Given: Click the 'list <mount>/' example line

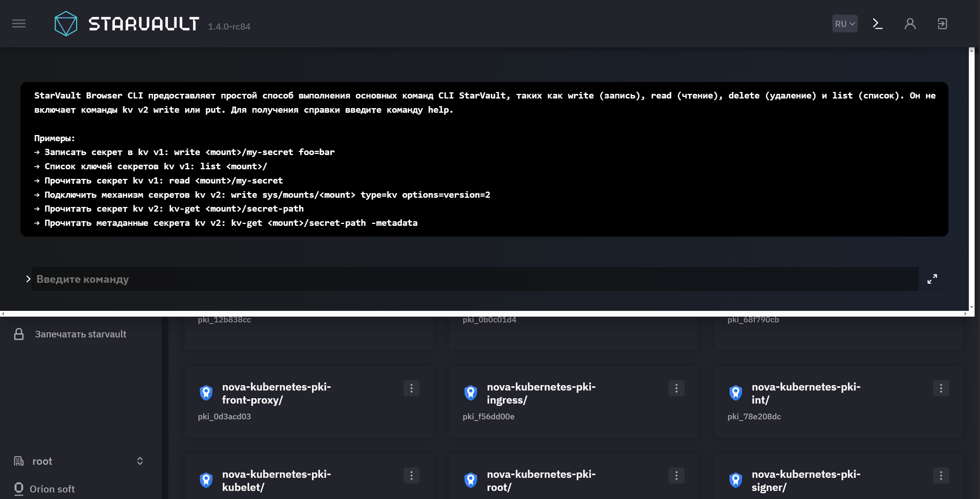Looking at the screenshot, I should [x=233, y=166].
